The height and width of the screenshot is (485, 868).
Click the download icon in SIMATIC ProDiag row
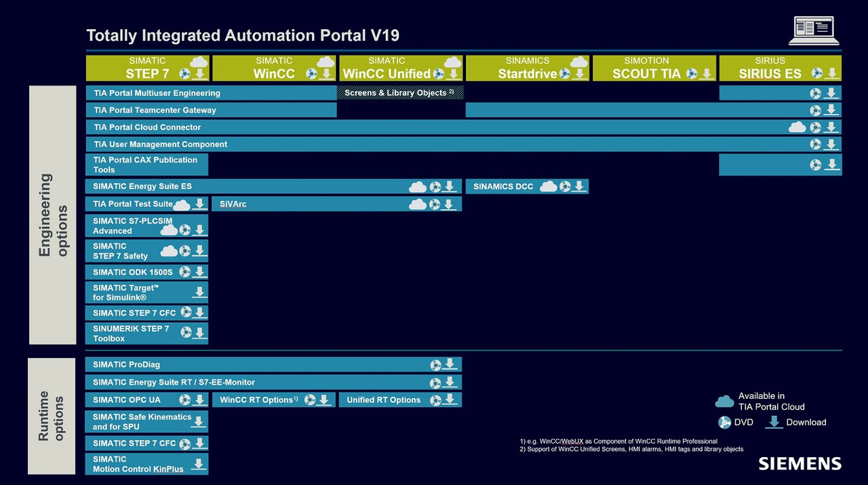pos(450,365)
